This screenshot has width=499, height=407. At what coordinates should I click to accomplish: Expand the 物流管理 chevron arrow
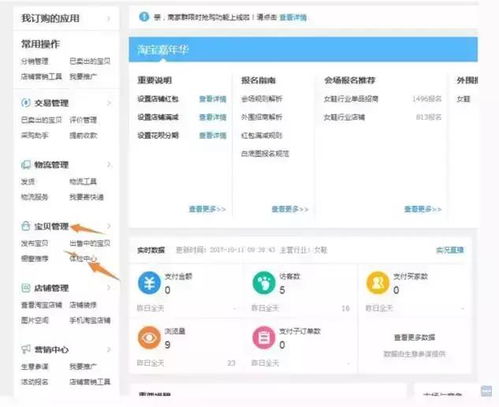pyautogui.click(x=109, y=165)
